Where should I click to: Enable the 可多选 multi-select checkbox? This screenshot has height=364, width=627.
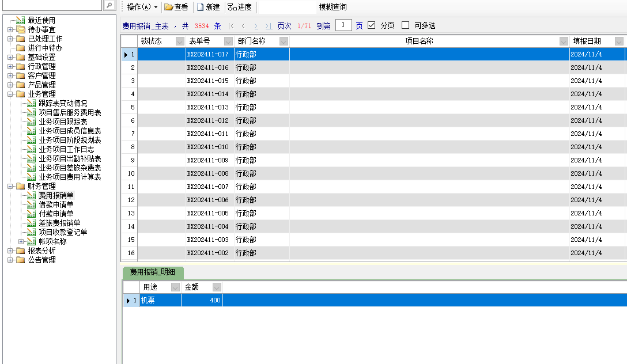point(405,25)
